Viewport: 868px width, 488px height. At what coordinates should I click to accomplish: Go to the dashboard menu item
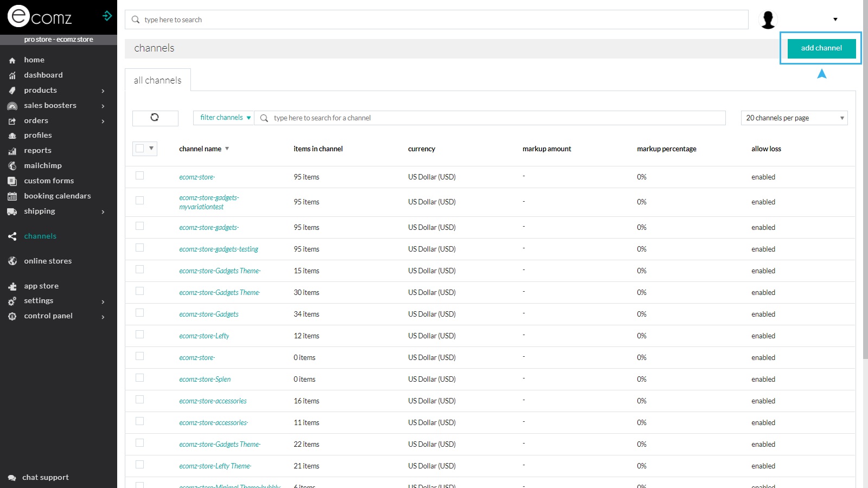43,75
